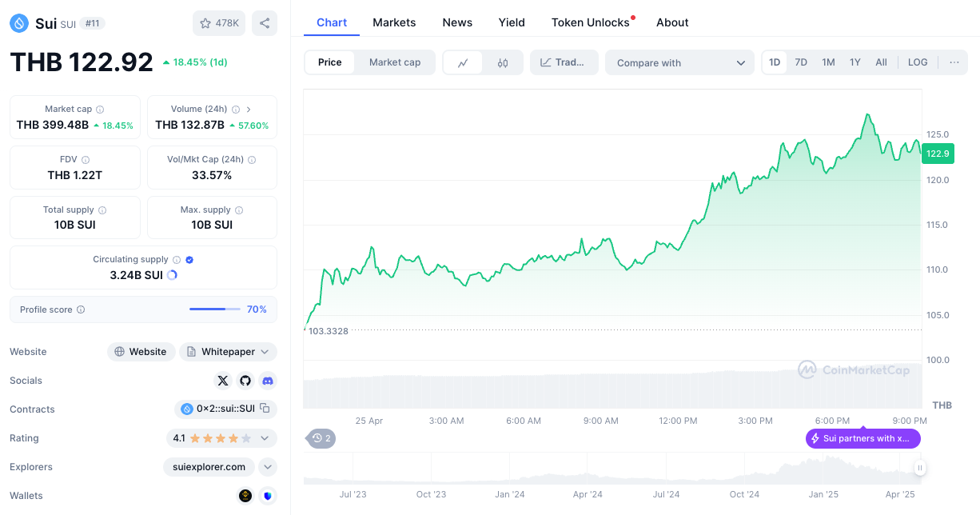Screen dimensions: 980x515
Task: Copy the 0x2::sui::SUI contract address
Action: tap(265, 409)
